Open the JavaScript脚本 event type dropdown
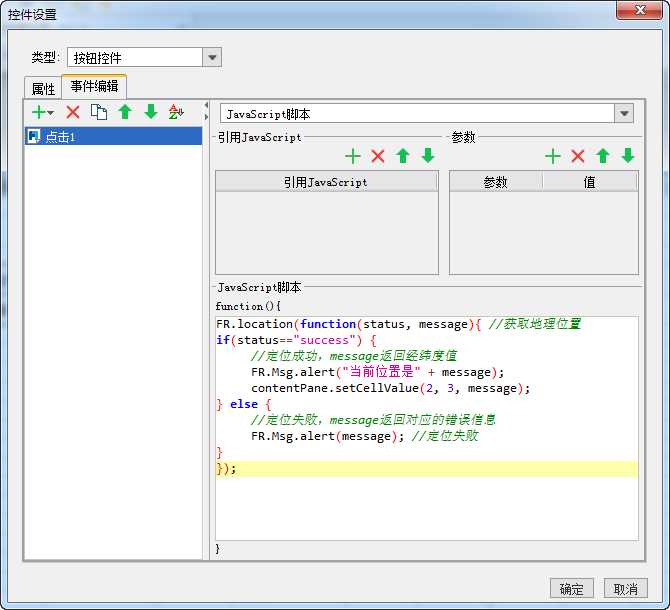The image size is (670, 610). click(x=624, y=114)
